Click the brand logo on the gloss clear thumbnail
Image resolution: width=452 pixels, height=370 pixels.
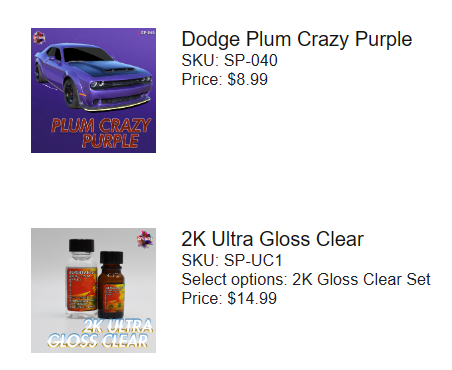(145, 239)
